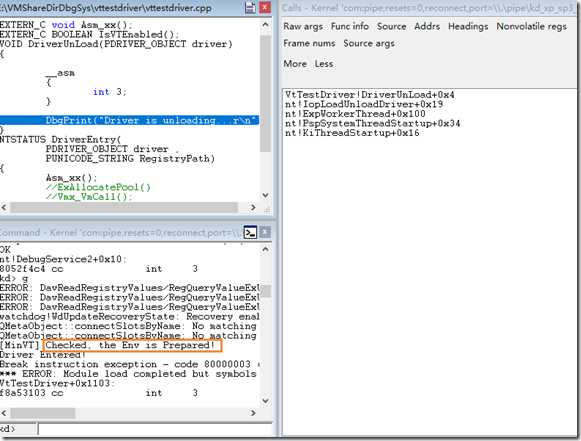
Task: Click Command window horizontal scrollbar thumb
Action: pyautogui.click(x=43, y=413)
